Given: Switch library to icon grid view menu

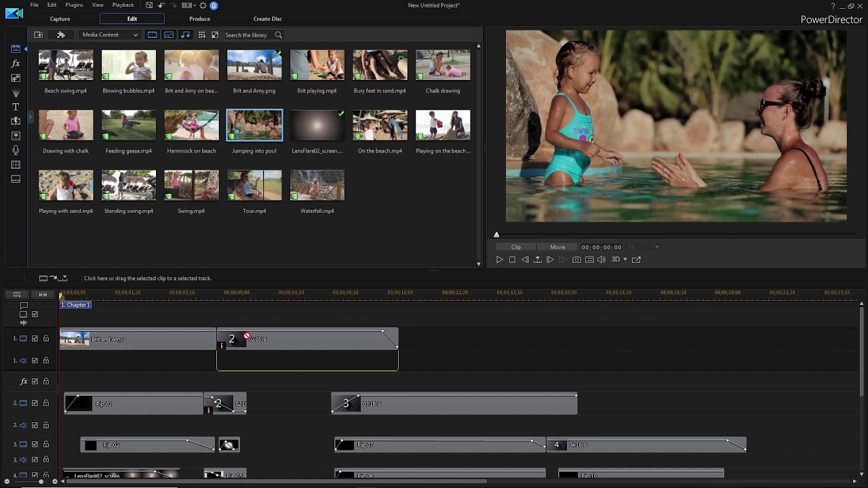Looking at the screenshot, I should (203, 35).
